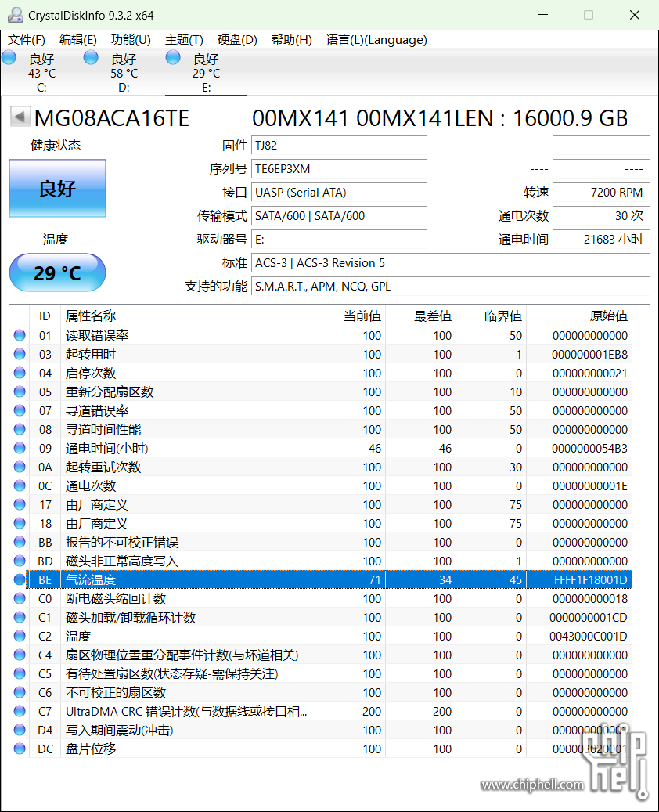Click the 29 °C temperature button
659x812 pixels.
tap(57, 272)
